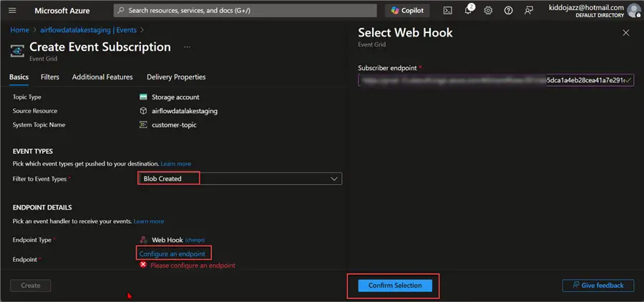Open the user account avatar

[634, 11]
